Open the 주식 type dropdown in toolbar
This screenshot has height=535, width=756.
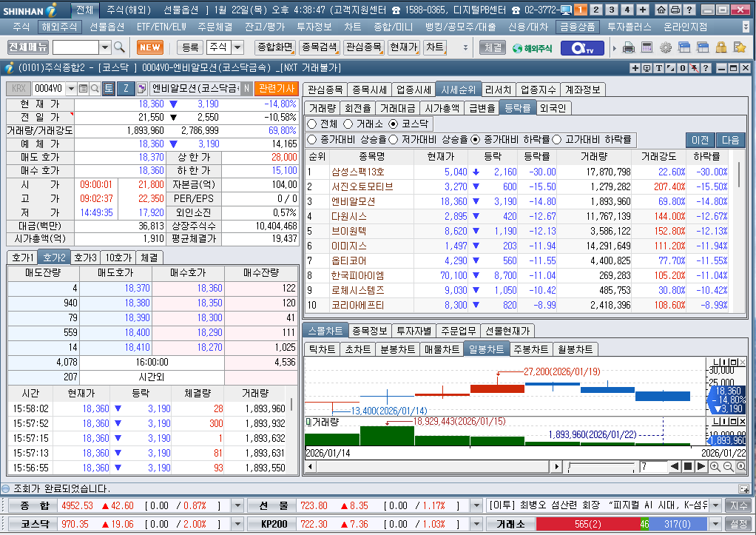[x=237, y=47]
